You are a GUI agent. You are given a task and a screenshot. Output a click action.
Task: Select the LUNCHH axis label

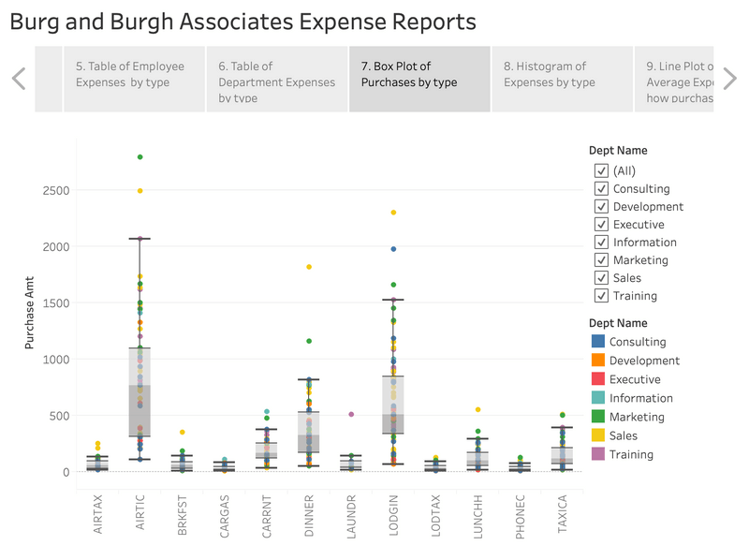(x=477, y=517)
